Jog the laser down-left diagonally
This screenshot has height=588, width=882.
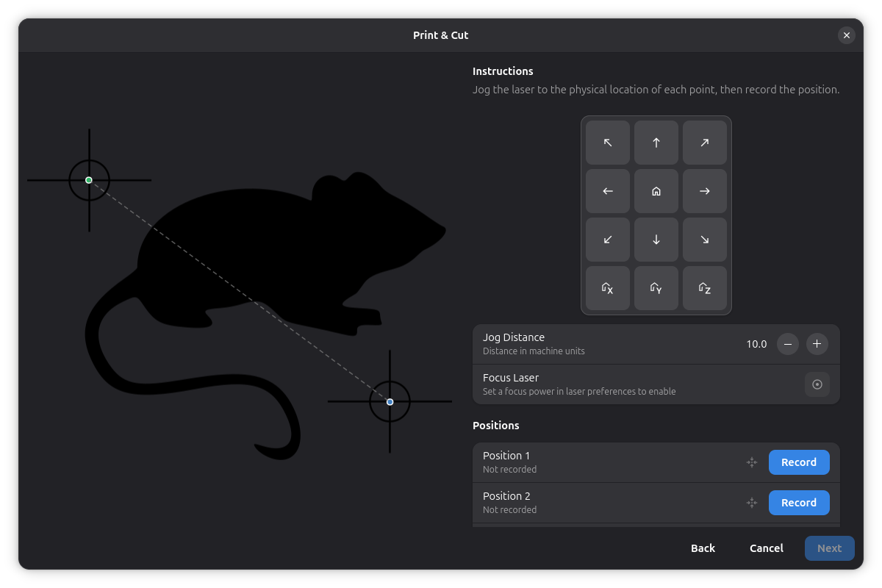click(608, 240)
